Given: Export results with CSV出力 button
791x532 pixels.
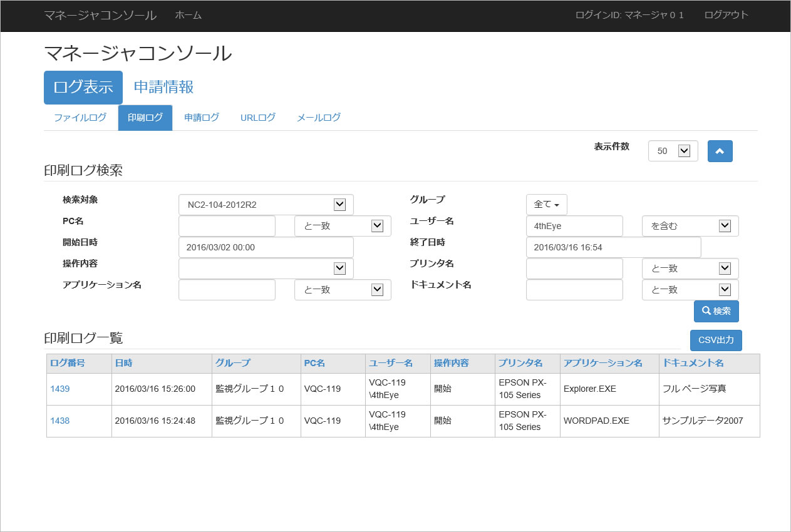Looking at the screenshot, I should (x=716, y=340).
